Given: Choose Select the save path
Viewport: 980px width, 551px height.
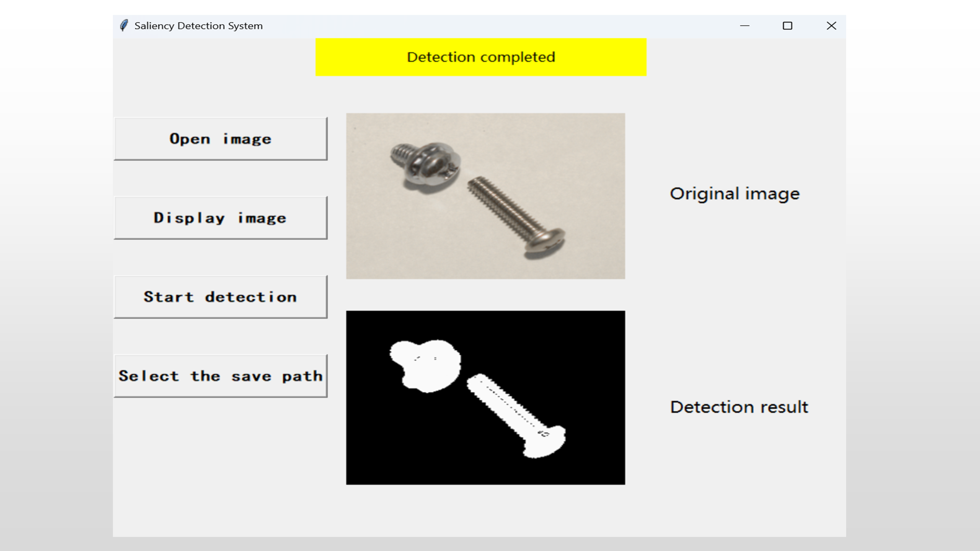Looking at the screenshot, I should point(220,376).
